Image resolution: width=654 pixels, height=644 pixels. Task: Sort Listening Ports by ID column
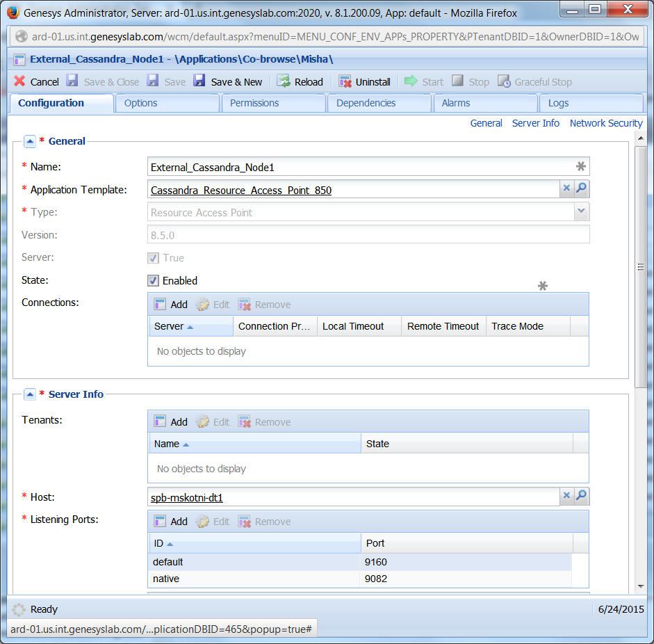point(255,543)
